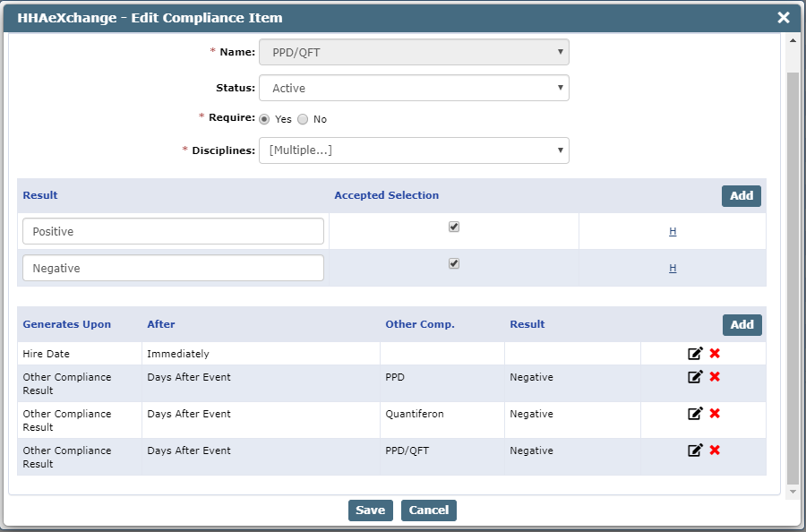Click Add button in the Result table
Viewport: 806px width, 532px height.
742,196
